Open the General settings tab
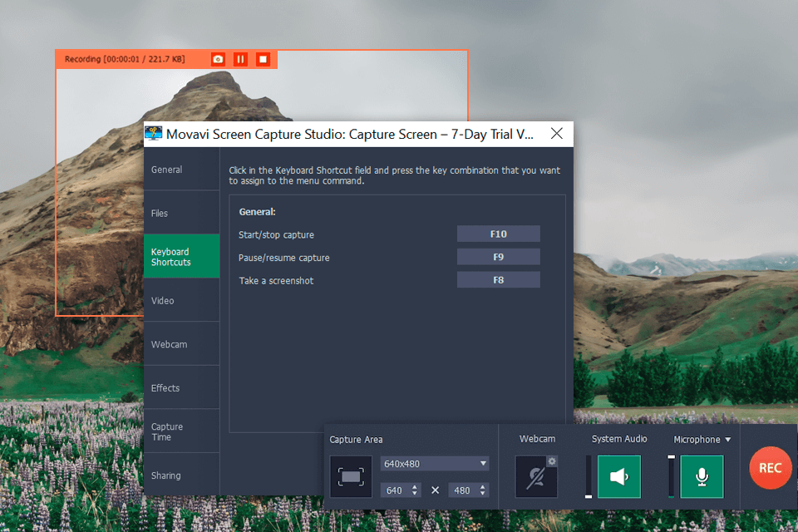The height and width of the screenshot is (532, 798). (x=182, y=170)
